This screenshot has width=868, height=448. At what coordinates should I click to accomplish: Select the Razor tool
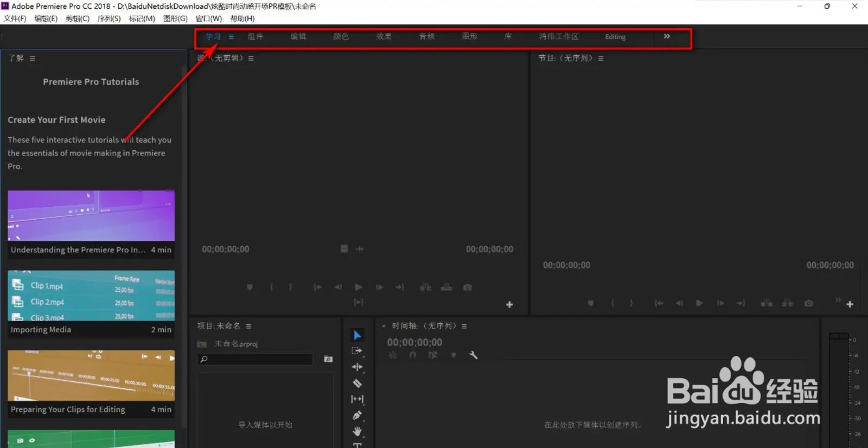pos(357,383)
